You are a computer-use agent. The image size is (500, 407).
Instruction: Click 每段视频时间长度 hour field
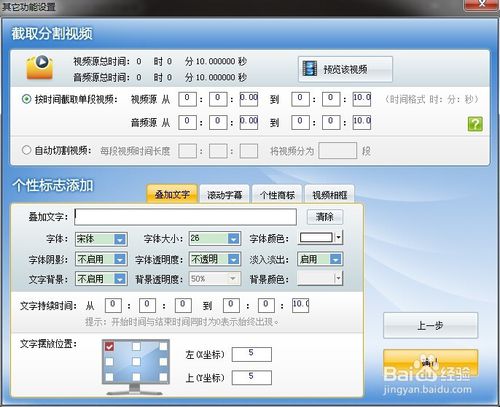[187, 151]
